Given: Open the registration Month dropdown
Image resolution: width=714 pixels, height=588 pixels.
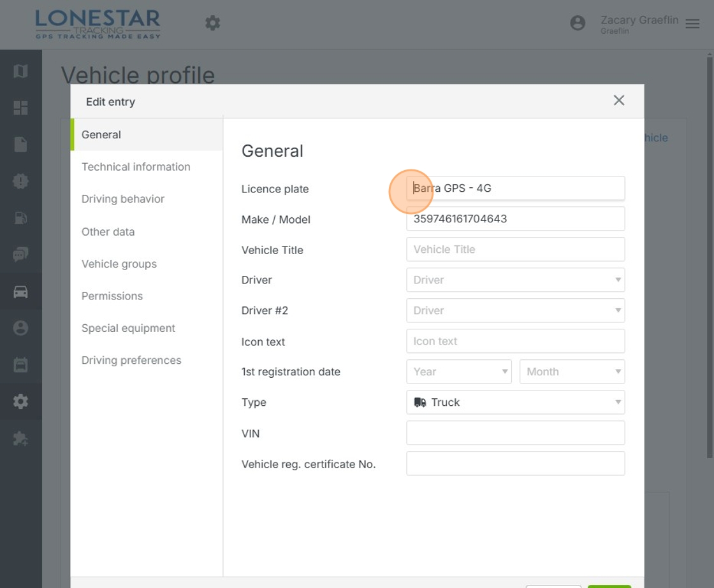Looking at the screenshot, I should pos(572,371).
